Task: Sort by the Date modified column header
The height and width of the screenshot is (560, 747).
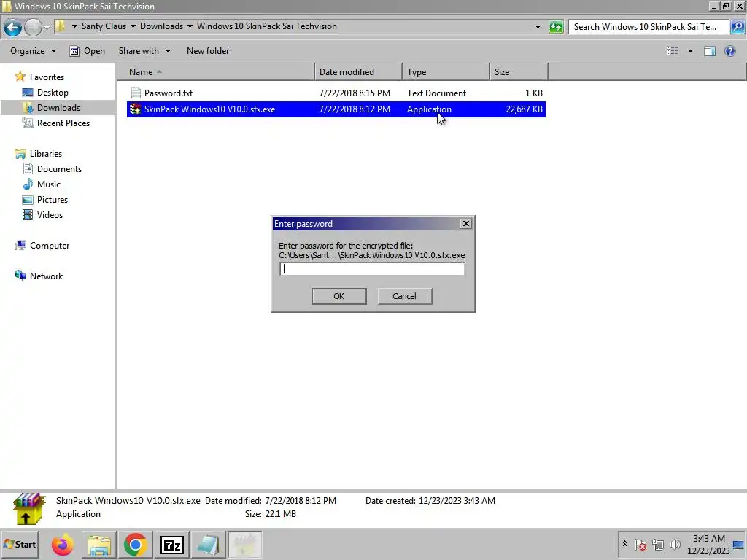Action: (358, 72)
